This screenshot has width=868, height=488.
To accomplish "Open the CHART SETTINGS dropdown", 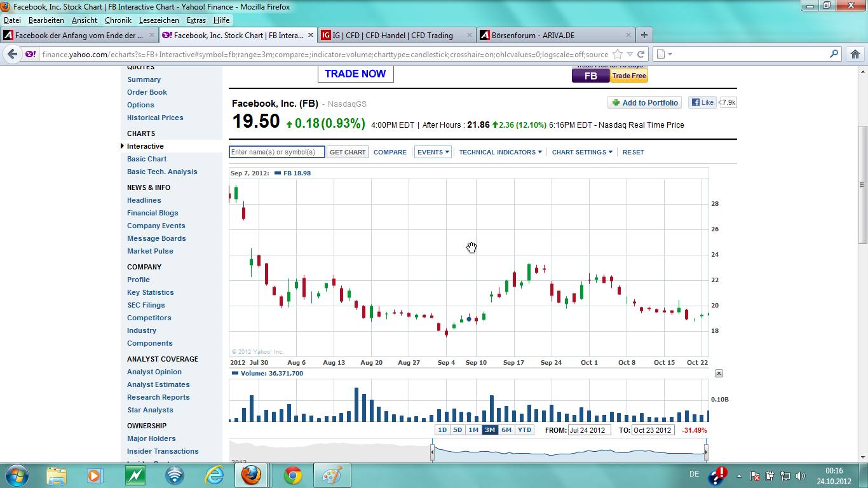I will point(582,152).
